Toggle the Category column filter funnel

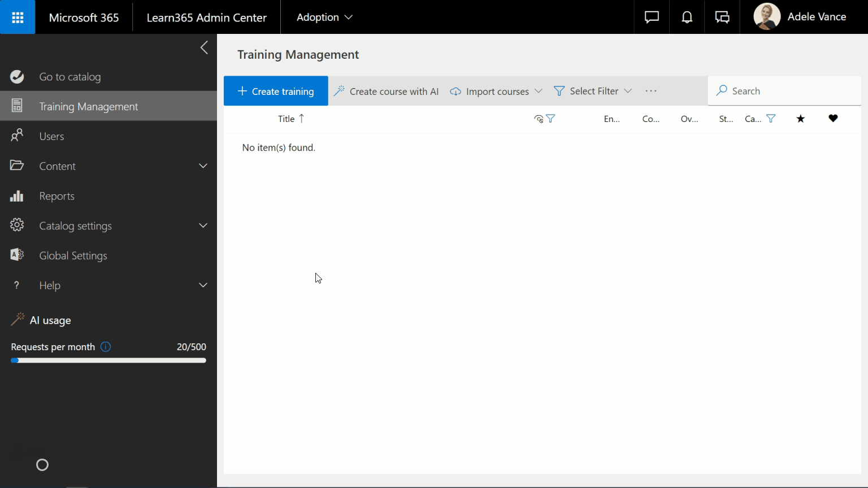coord(771,119)
